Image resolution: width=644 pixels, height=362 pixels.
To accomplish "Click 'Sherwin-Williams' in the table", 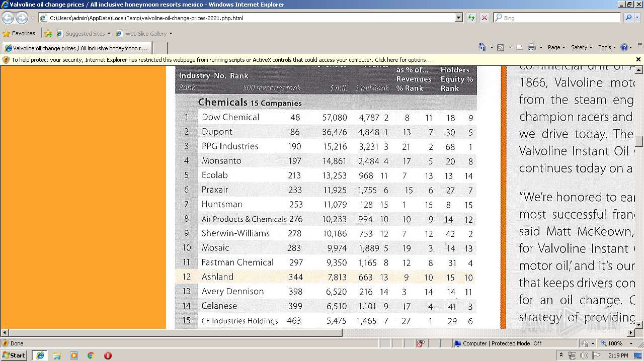I will click(x=235, y=233).
